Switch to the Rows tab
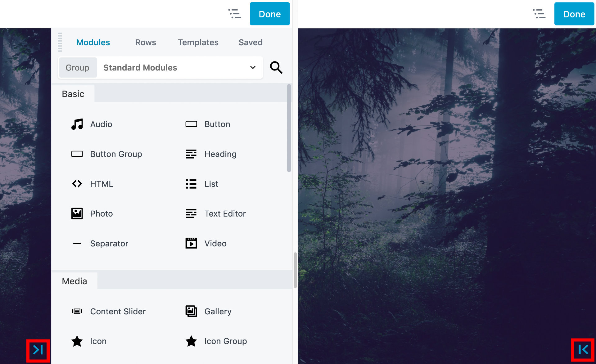 click(146, 42)
